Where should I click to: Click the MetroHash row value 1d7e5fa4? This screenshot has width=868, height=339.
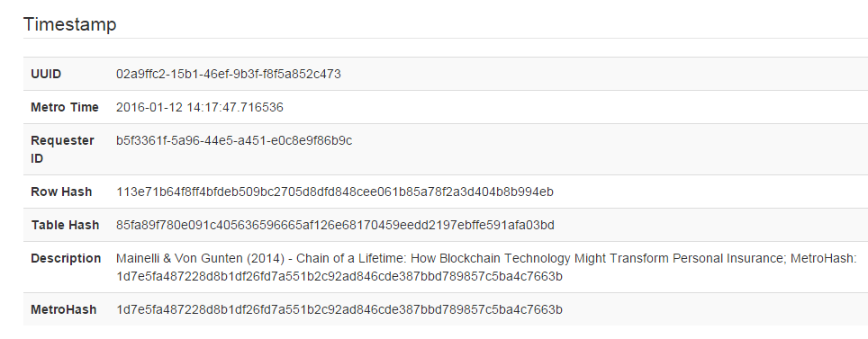pos(339,309)
